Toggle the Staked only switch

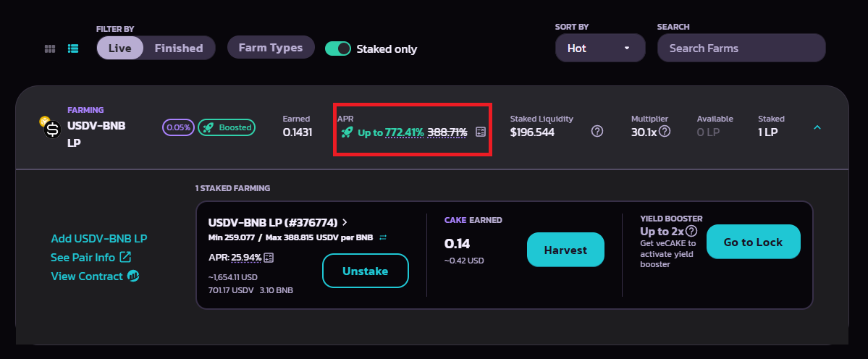(338, 48)
